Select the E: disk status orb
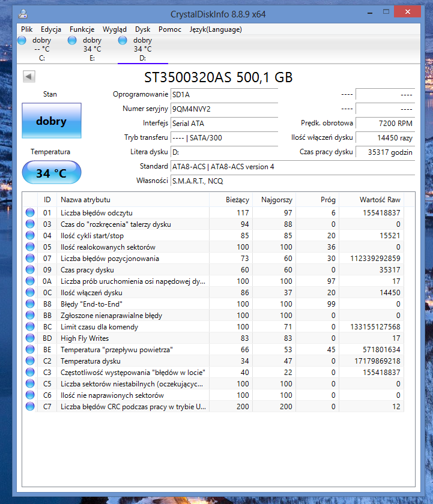 [72, 41]
